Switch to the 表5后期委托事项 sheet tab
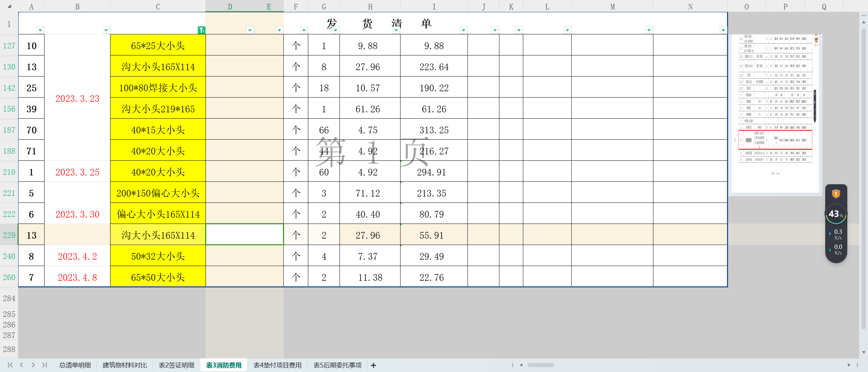The height and width of the screenshot is (372, 868). (x=337, y=365)
